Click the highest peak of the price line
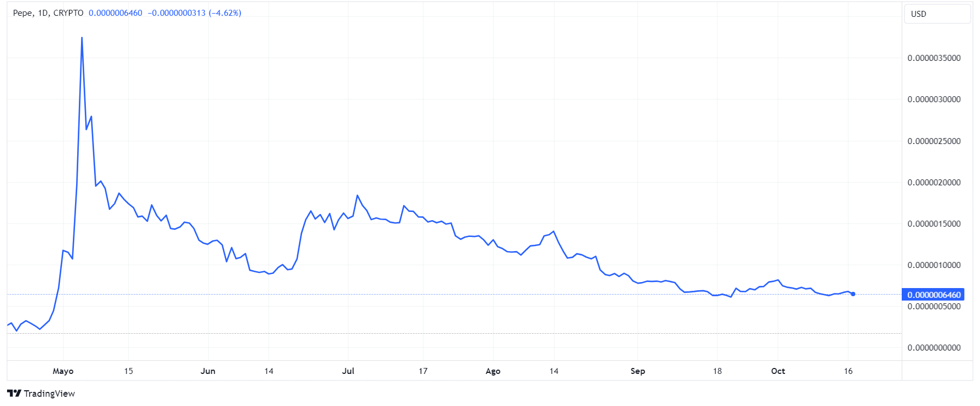 click(82, 38)
